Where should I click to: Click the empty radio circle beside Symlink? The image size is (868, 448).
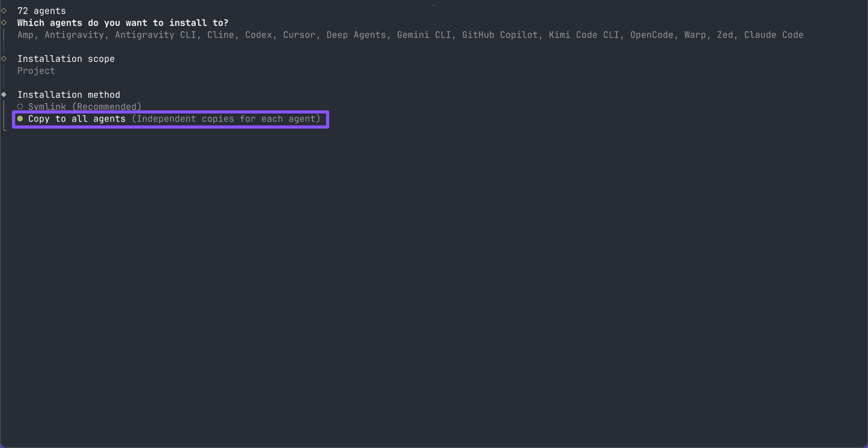tap(20, 107)
